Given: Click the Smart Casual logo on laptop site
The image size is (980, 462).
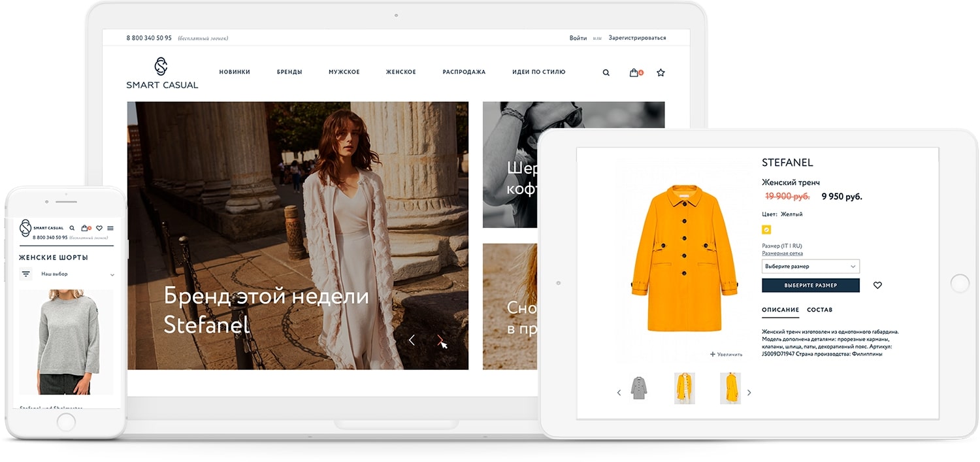Looking at the screenshot, I should 162,73.
